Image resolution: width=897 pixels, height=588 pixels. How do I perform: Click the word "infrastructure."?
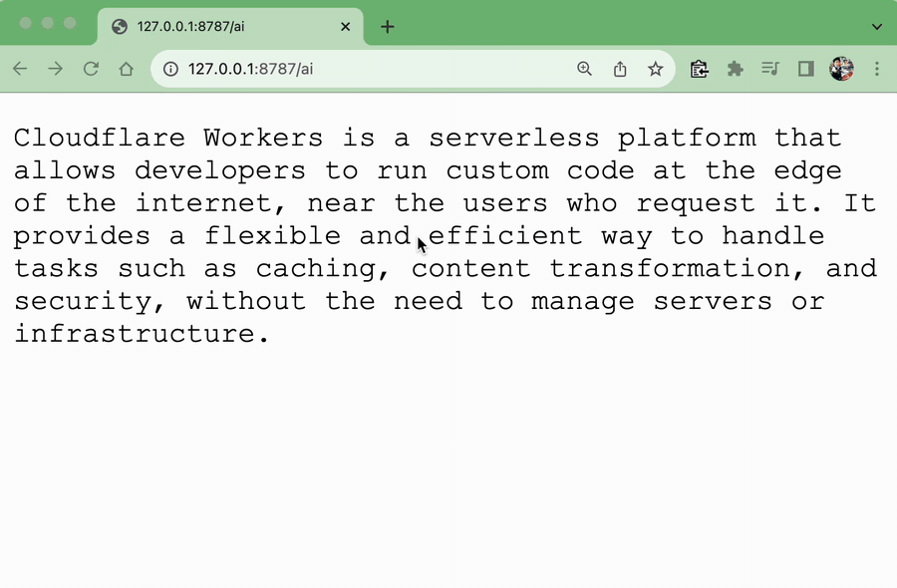coord(142,334)
